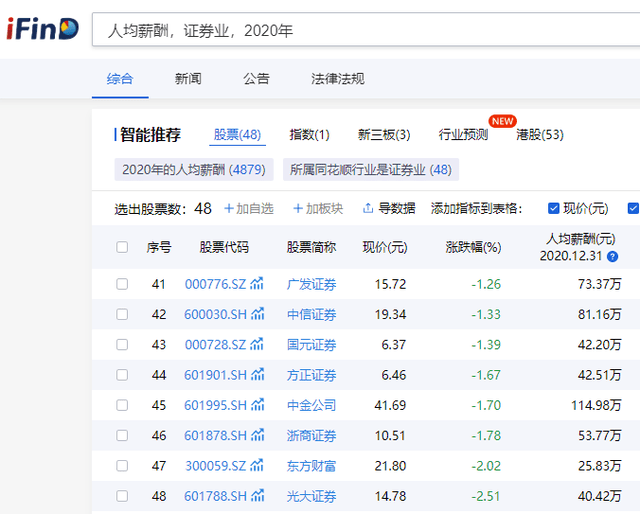Screen dimensions: 640x514
Task: Open the 中信证券 stock name link
Action: (x=311, y=314)
